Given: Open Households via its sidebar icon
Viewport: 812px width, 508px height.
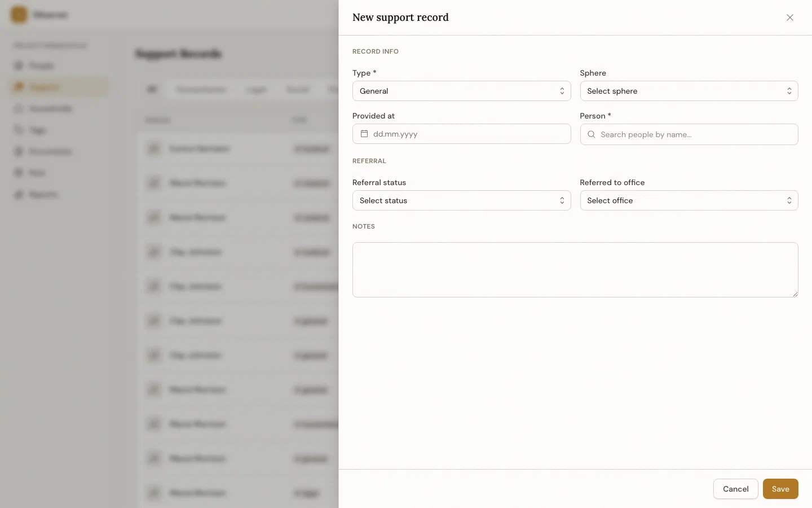Looking at the screenshot, I should click(19, 108).
